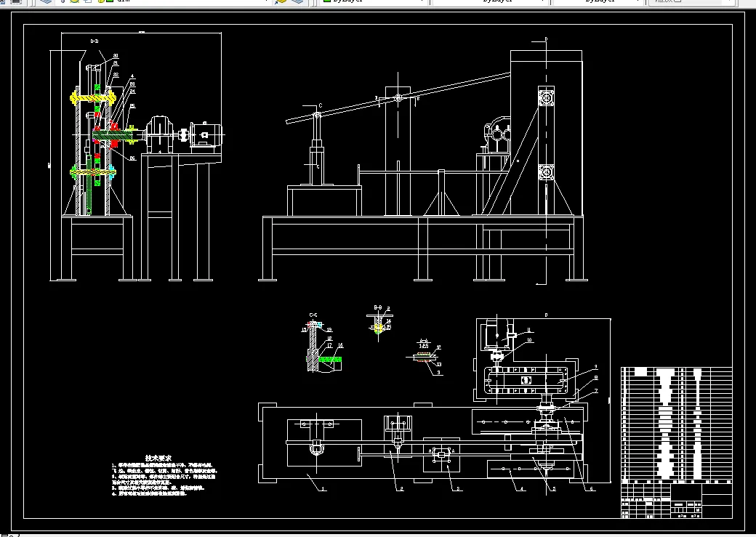Pick the upper C section mark in front view
This screenshot has height=537, width=756.
tap(321, 106)
